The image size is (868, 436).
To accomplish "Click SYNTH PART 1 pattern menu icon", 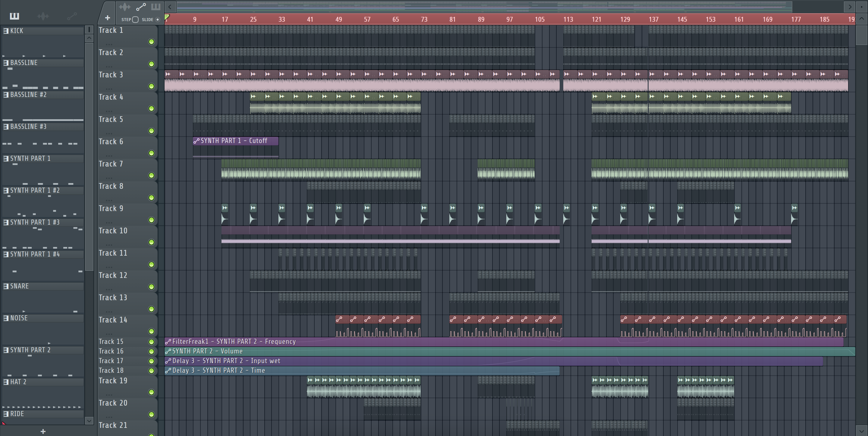I will pos(6,159).
